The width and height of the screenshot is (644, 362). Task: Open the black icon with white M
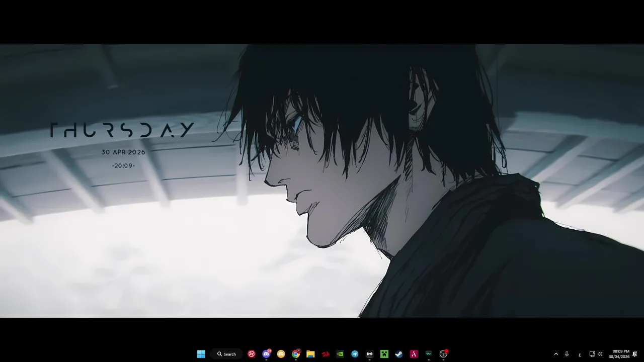(370, 354)
